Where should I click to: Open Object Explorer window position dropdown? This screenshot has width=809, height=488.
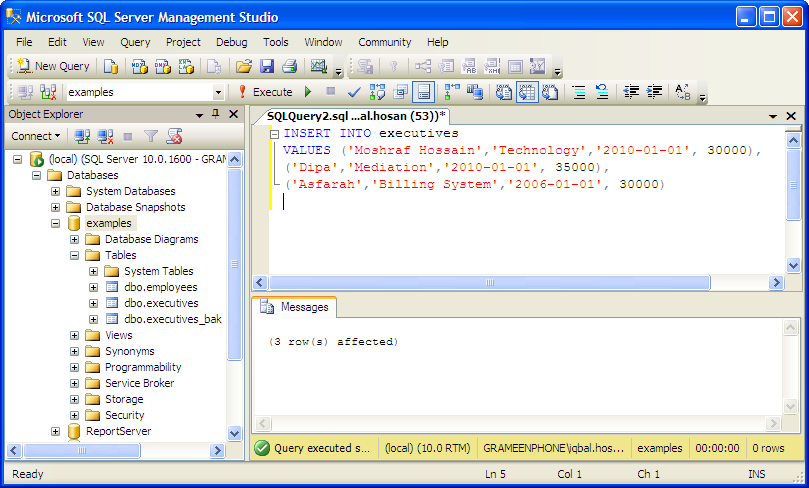click(x=199, y=115)
